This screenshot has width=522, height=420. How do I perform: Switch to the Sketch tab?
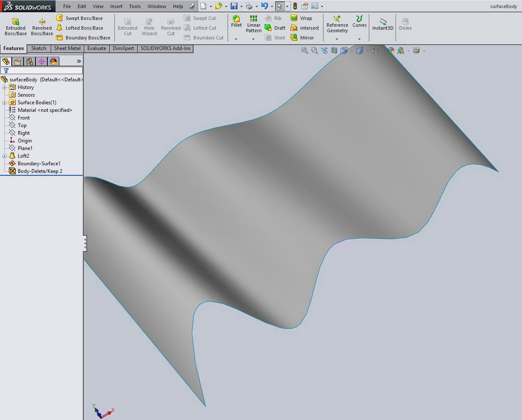39,48
